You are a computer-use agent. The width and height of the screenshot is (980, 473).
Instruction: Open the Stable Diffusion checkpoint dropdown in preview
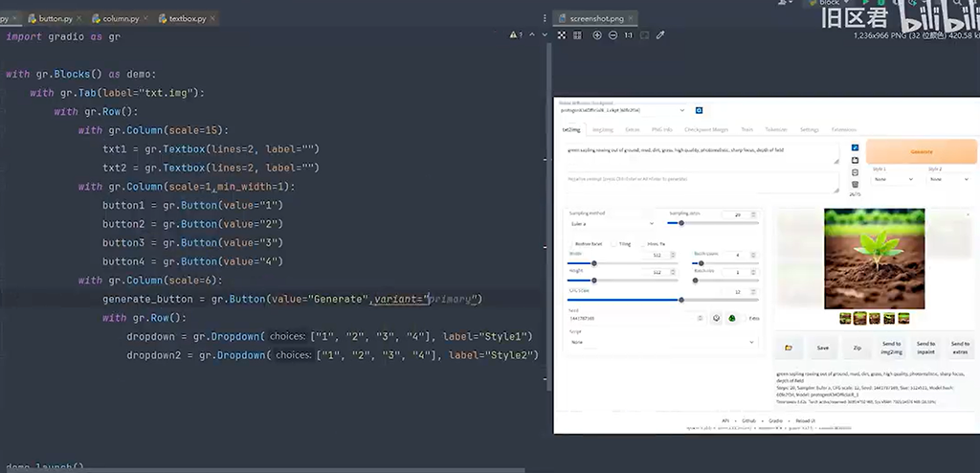coord(622,110)
